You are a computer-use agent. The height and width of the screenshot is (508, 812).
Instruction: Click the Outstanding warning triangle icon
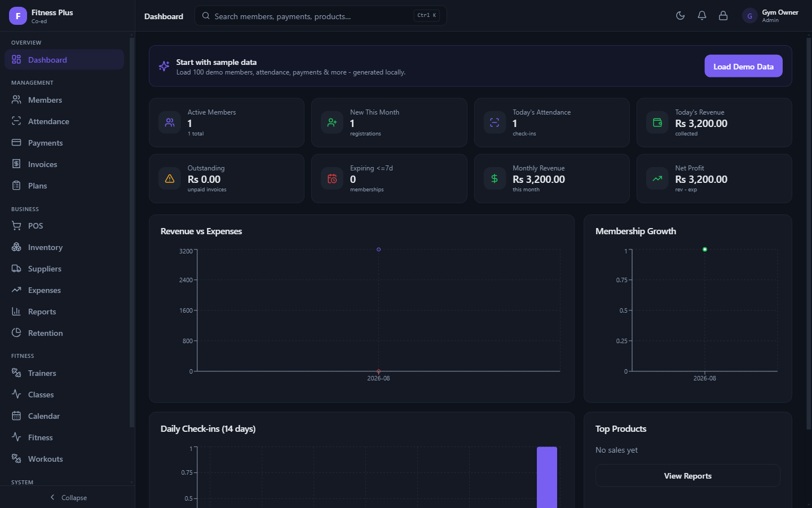click(x=170, y=178)
